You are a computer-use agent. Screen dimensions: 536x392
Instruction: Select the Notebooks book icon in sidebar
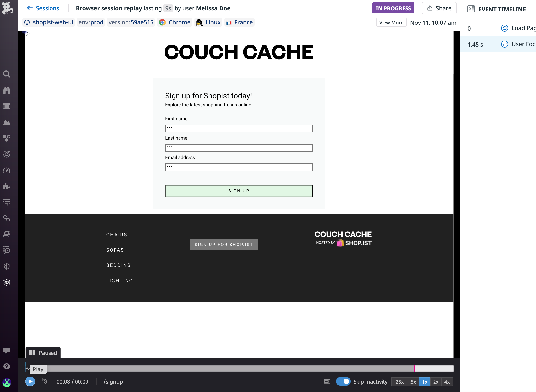click(x=7, y=234)
